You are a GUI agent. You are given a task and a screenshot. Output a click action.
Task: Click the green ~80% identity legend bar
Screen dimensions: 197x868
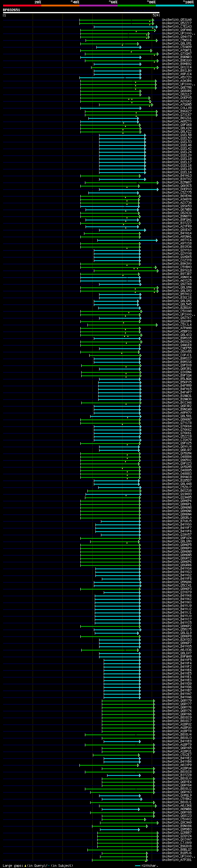point(137,6)
